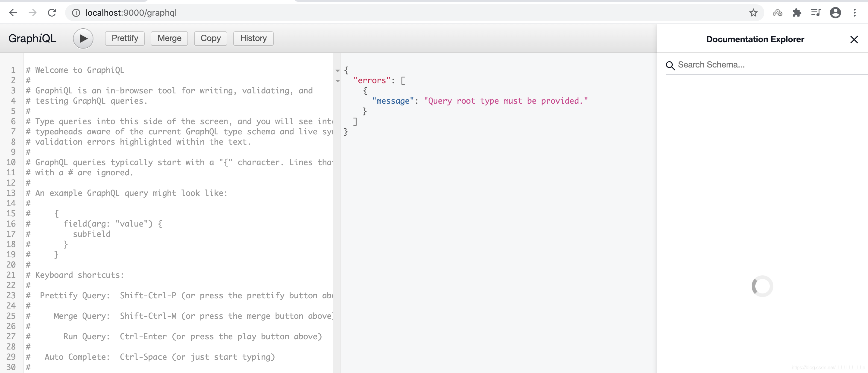
Task: Click the extension icon beside the star
Action: 777,13
